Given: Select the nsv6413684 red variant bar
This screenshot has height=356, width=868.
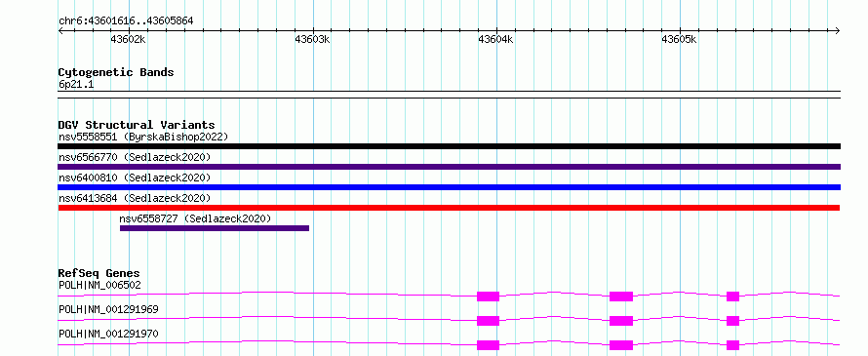Looking at the screenshot, I should pyautogui.click(x=449, y=208).
